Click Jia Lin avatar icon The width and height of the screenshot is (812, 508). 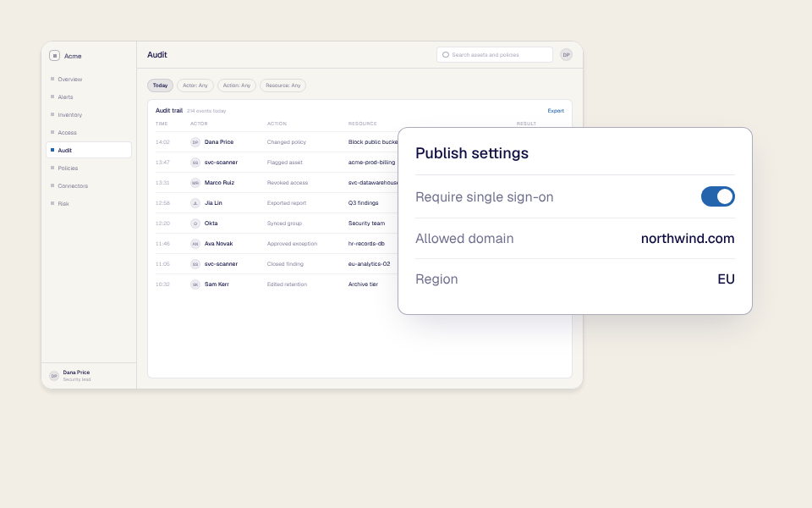(195, 202)
